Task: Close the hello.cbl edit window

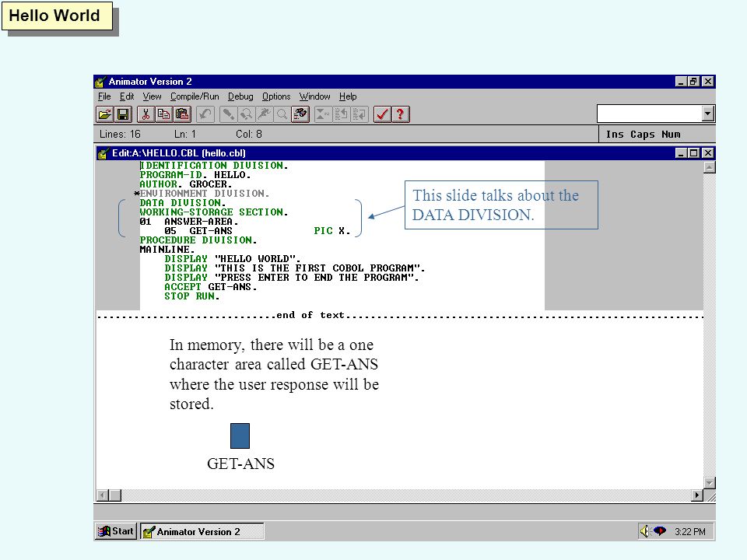Action: pyautogui.click(x=708, y=153)
